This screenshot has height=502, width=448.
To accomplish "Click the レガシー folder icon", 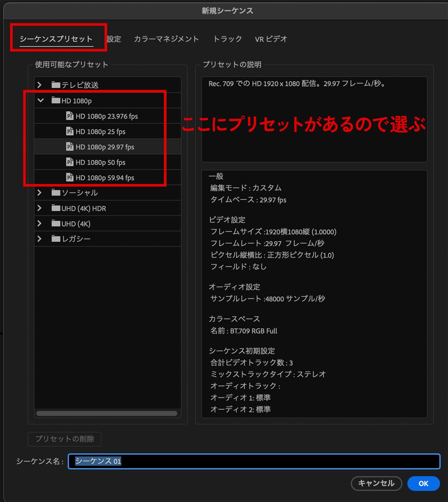I will pyautogui.click(x=56, y=238).
